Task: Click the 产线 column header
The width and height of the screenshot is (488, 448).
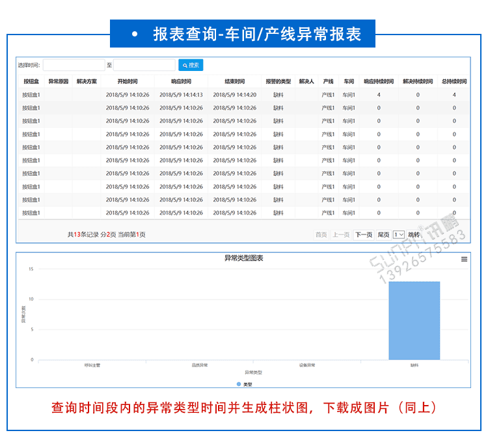Action: (328, 81)
